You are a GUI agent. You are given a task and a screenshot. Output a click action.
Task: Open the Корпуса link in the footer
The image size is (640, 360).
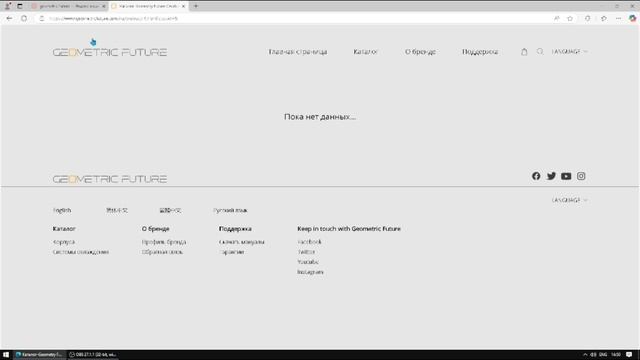[x=64, y=242]
